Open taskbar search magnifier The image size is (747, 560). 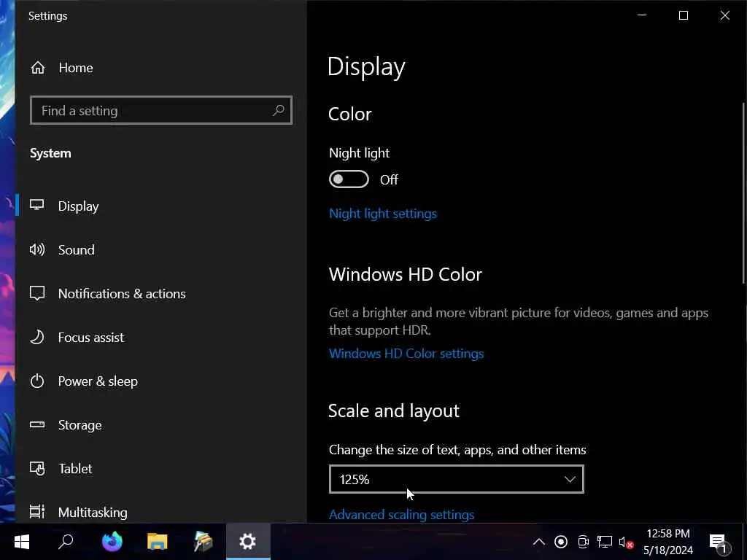pos(66,542)
